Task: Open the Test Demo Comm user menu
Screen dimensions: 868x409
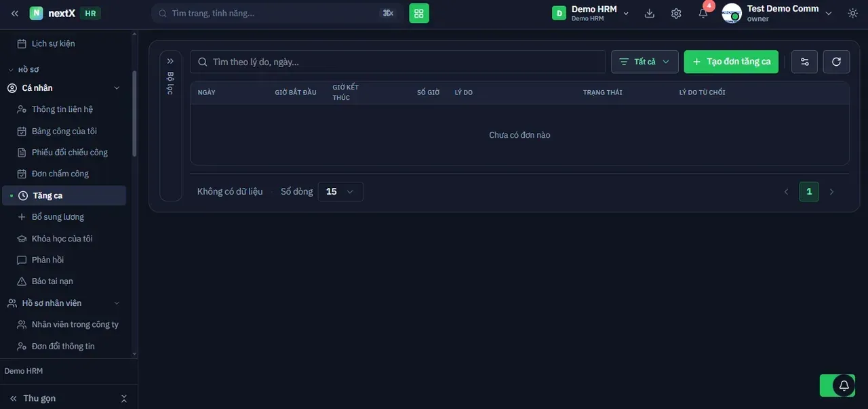Action: click(777, 14)
